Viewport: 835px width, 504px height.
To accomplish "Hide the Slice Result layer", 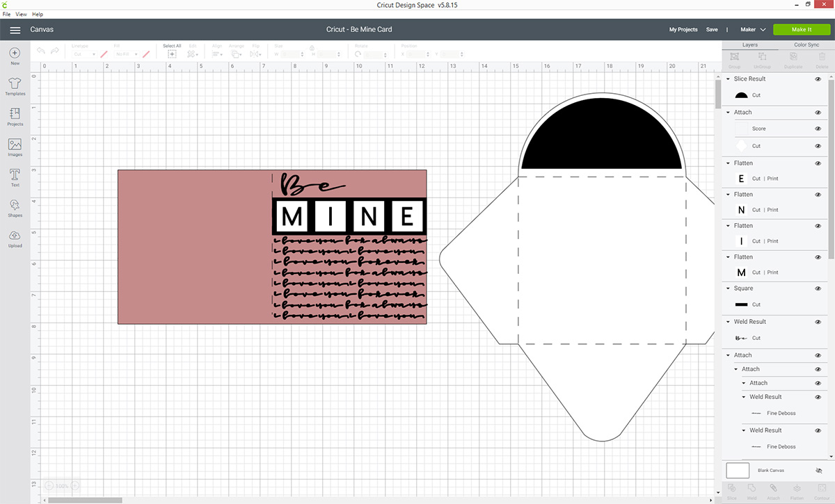I will click(818, 79).
